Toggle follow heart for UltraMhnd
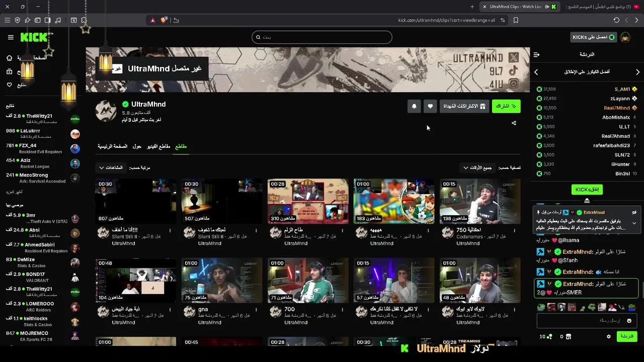 coord(430,106)
